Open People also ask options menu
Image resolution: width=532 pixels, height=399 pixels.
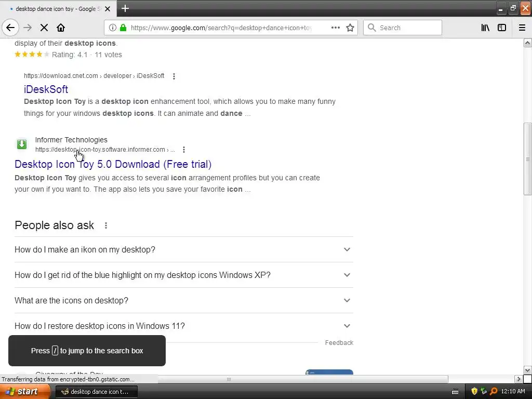[106, 225]
